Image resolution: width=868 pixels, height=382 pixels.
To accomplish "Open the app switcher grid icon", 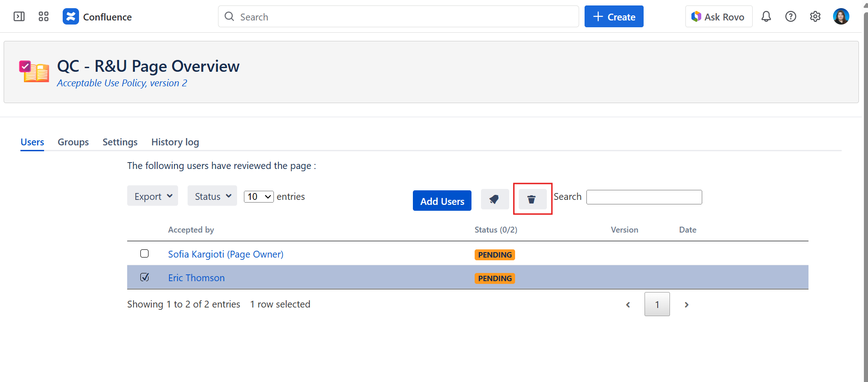I will tap(44, 17).
